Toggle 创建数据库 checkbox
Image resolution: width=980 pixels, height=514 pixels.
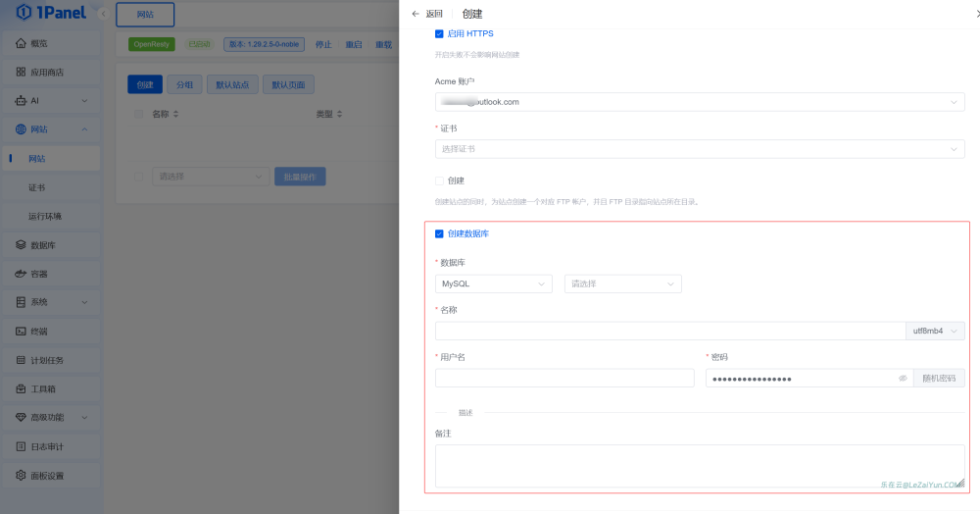439,233
